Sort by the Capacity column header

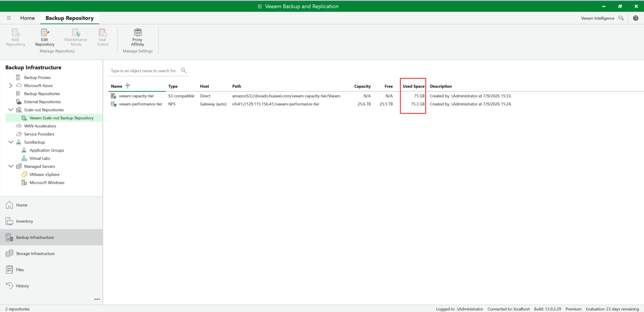coord(362,86)
